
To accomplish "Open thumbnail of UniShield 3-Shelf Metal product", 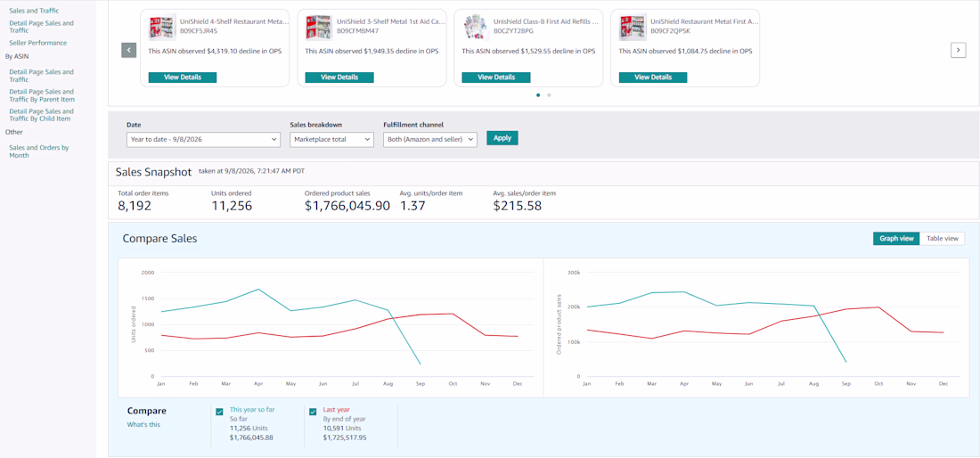I will point(319,28).
